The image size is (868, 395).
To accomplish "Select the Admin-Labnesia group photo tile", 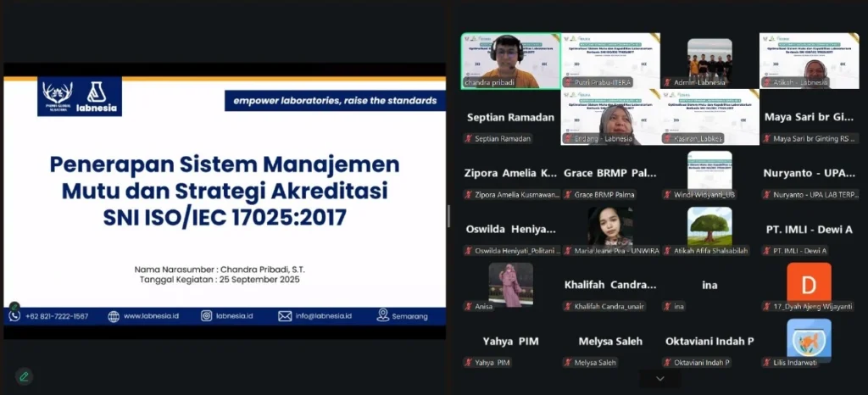I will (x=709, y=59).
